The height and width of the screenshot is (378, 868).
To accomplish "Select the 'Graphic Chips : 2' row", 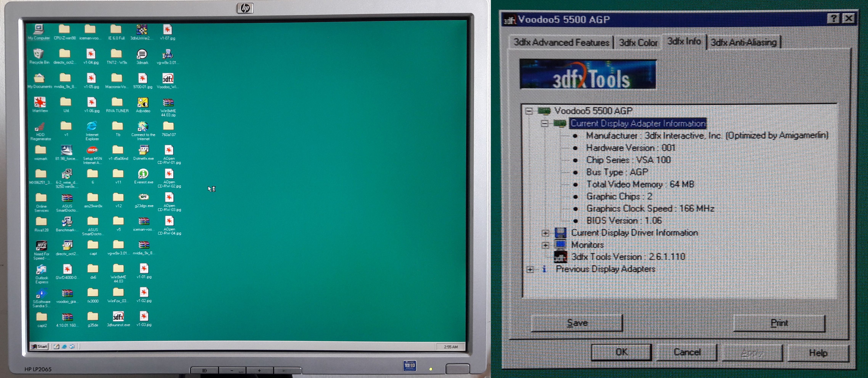I will click(x=619, y=196).
